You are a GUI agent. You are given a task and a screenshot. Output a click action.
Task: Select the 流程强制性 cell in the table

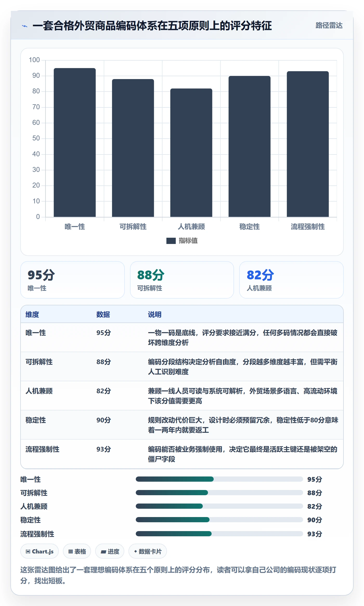(42, 449)
